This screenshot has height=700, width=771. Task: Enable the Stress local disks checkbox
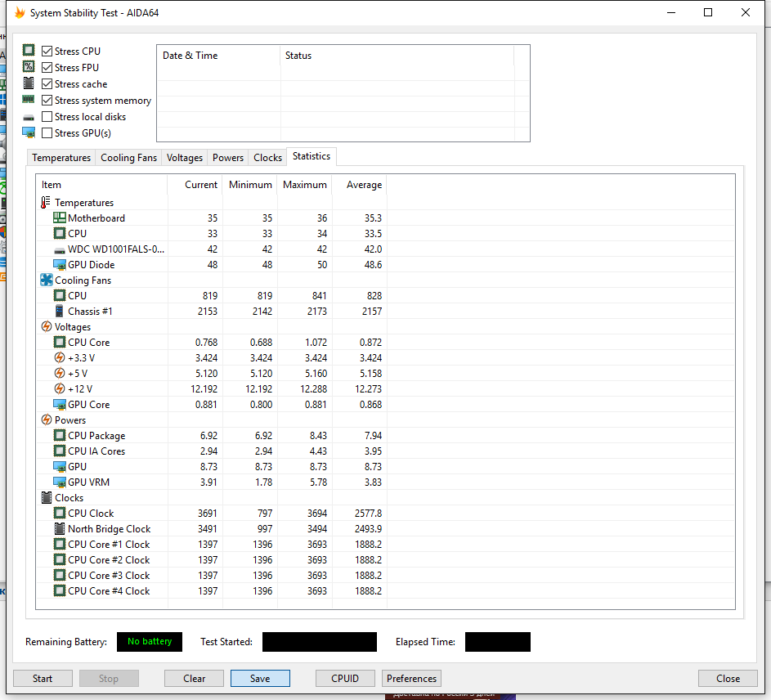pos(47,117)
